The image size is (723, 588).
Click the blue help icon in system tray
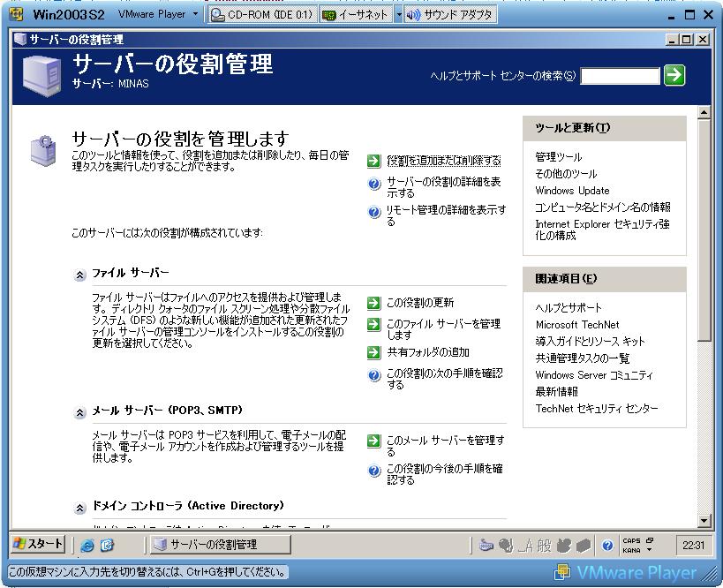[607, 546]
